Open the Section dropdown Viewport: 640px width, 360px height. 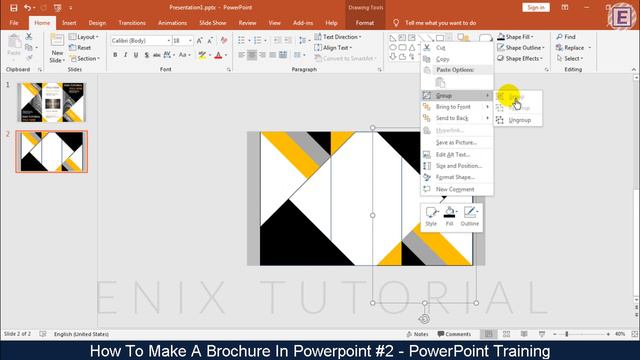(x=84, y=58)
